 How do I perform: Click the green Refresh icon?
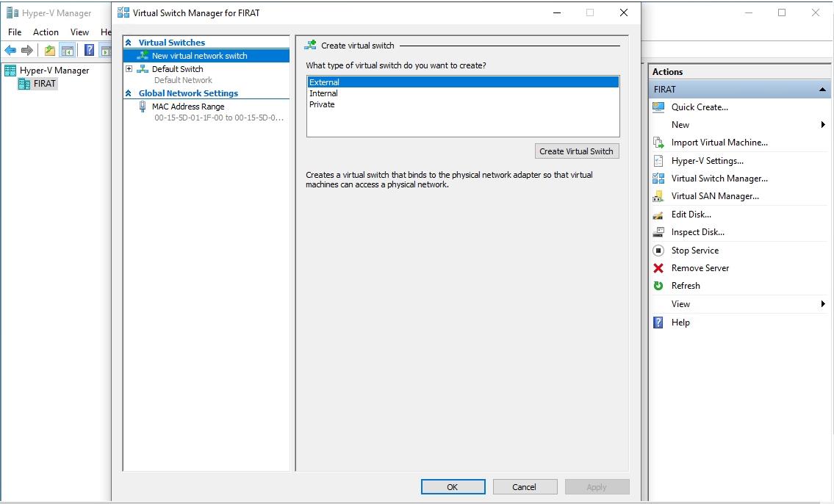pos(658,286)
